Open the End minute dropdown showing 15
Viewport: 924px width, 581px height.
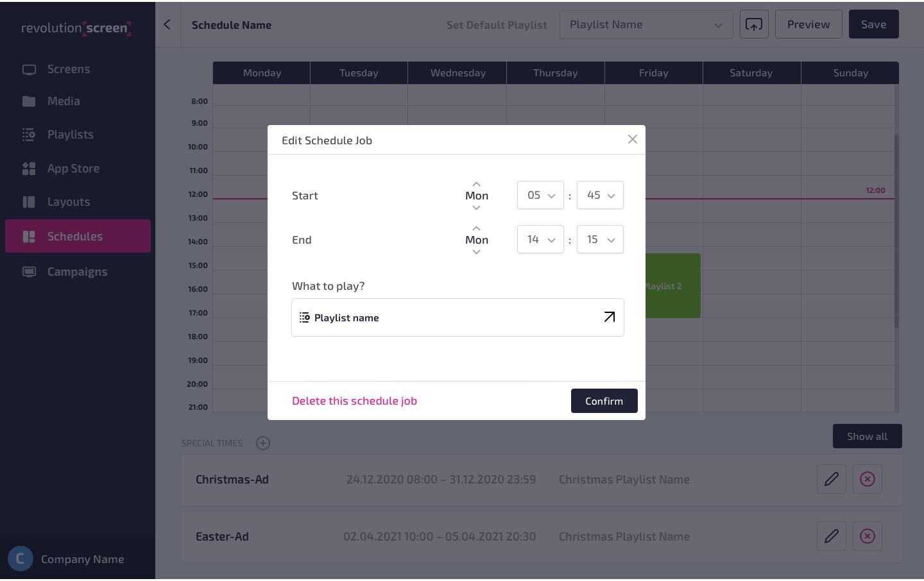600,239
